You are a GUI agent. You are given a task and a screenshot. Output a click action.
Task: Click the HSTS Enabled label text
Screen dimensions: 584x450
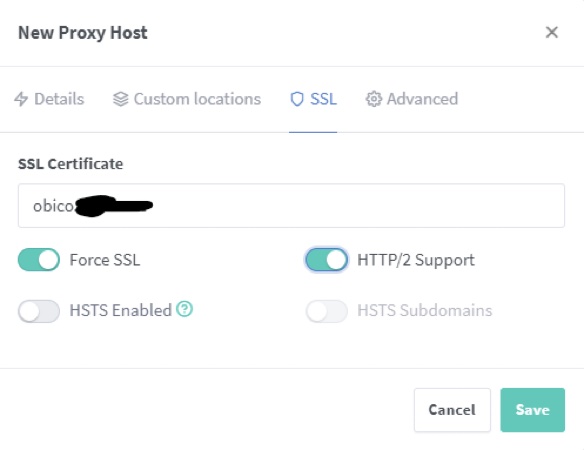pyautogui.click(x=121, y=310)
